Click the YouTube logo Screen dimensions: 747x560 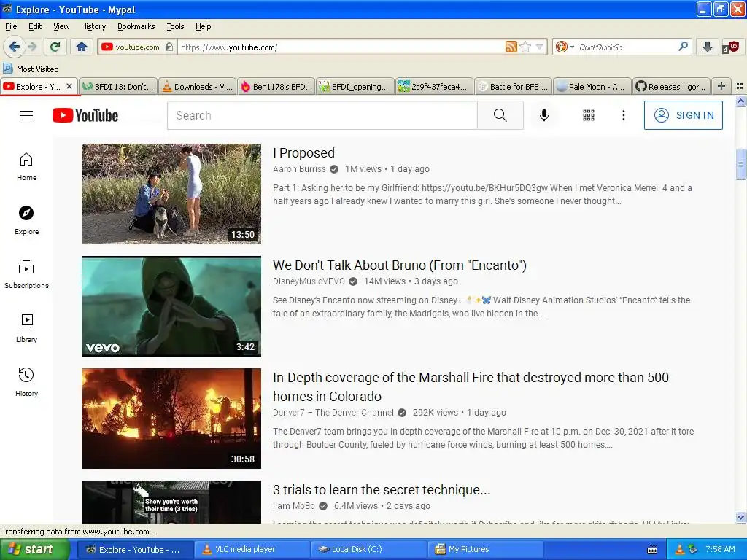pos(85,115)
